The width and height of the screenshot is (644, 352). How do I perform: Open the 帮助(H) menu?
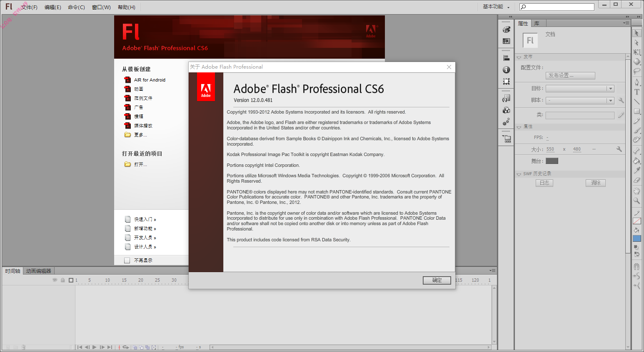click(x=126, y=7)
